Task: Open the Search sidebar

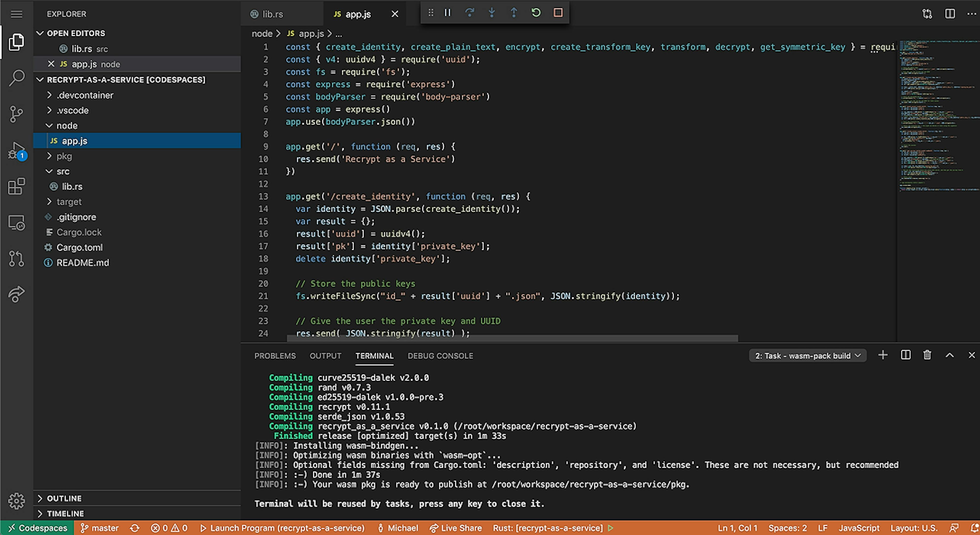Action: point(16,78)
